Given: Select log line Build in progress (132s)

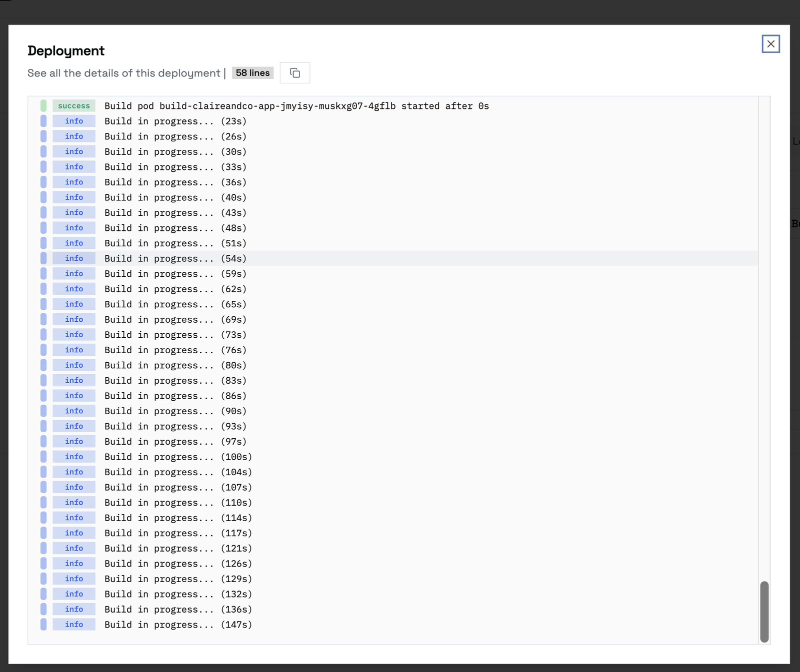Looking at the screenshot, I should point(393,594).
